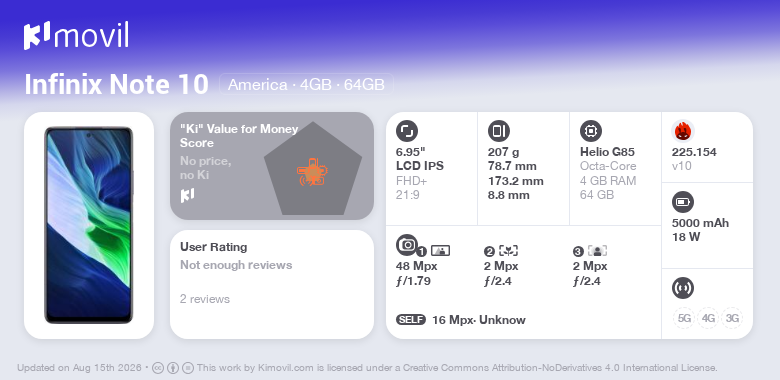Image resolution: width=780 pixels, height=380 pixels.
Task: Click the 2 reviews text
Action: point(205,299)
